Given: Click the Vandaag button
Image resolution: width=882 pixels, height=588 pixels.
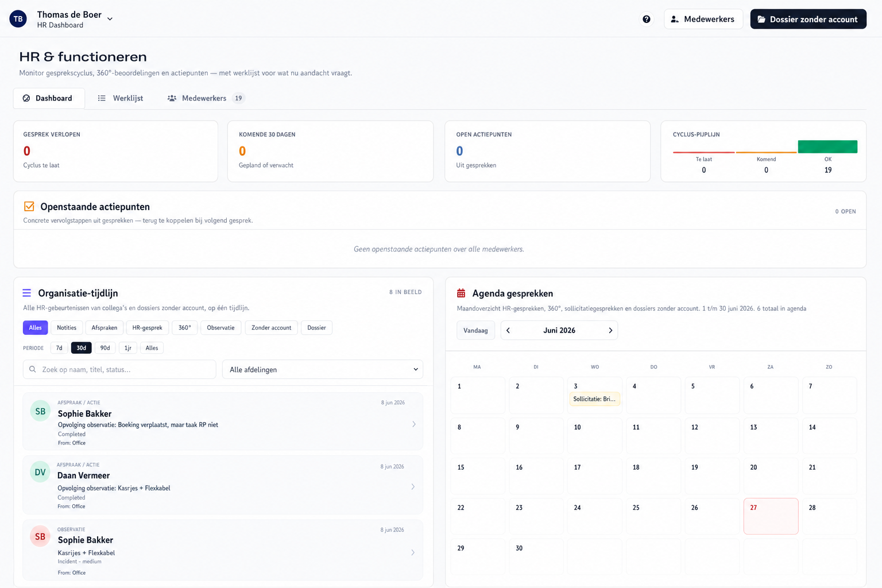Looking at the screenshot, I should 475,330.
